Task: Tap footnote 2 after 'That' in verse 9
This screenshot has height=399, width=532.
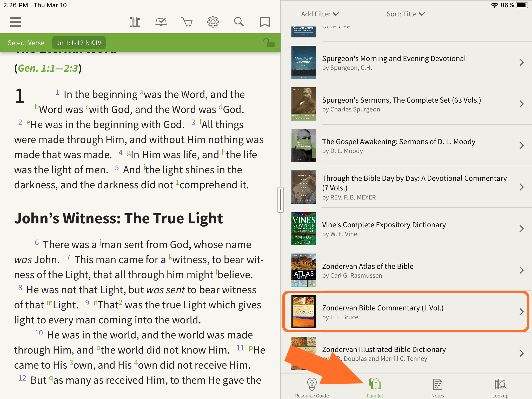Action: click(121, 302)
